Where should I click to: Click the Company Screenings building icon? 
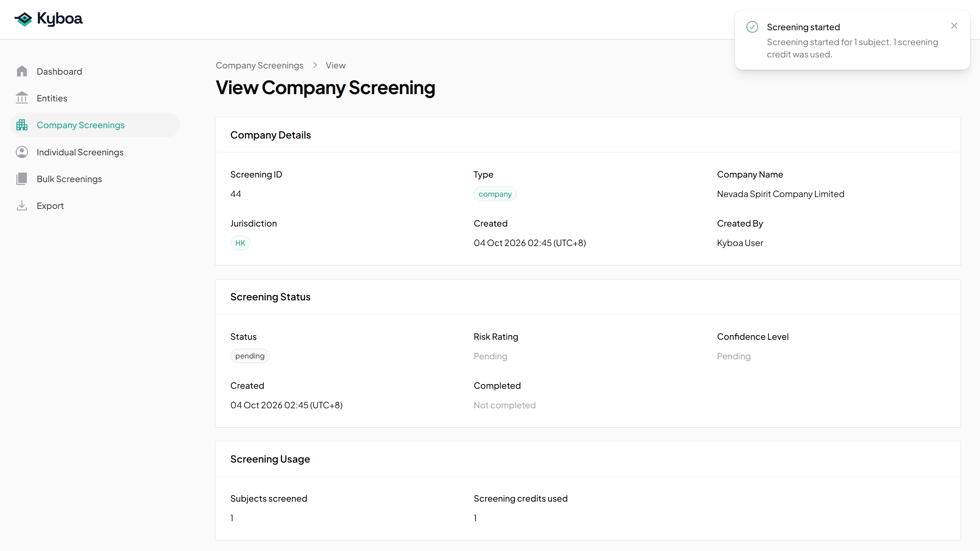coord(22,125)
